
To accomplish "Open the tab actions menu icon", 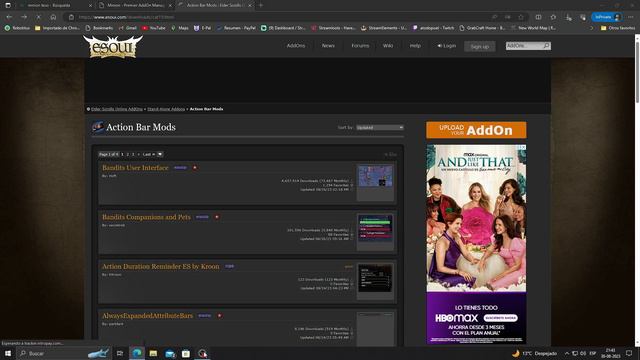I will (8, 5).
